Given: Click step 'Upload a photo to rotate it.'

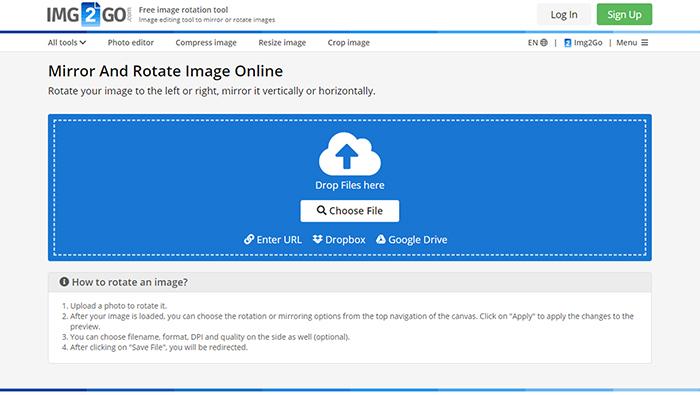Looking at the screenshot, I should click(118, 306).
